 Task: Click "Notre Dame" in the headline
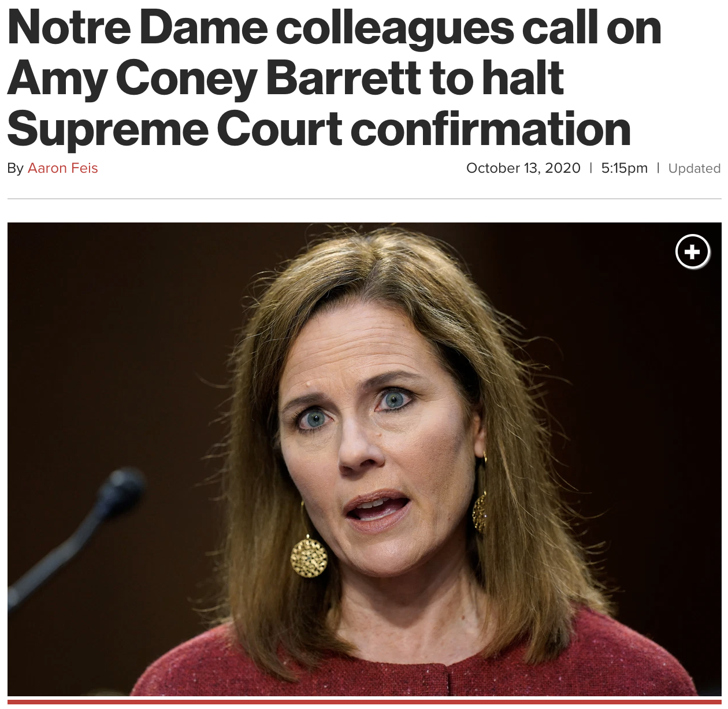(138, 28)
